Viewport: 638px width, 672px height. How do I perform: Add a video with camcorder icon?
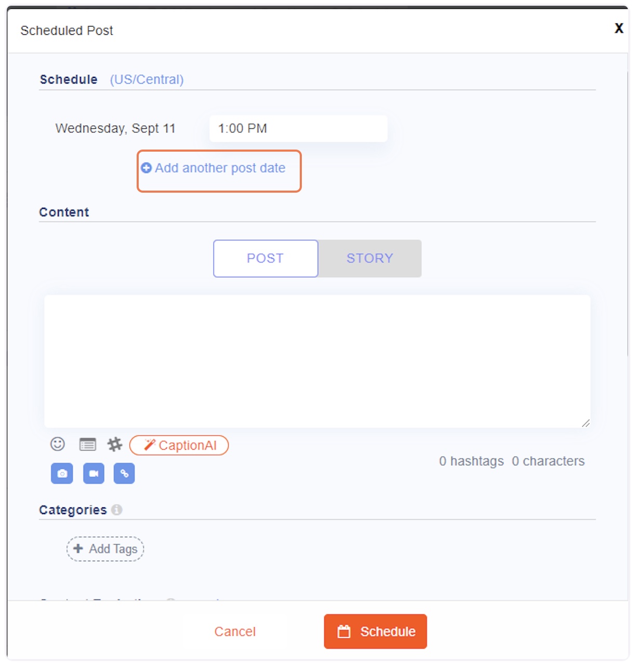[94, 473]
